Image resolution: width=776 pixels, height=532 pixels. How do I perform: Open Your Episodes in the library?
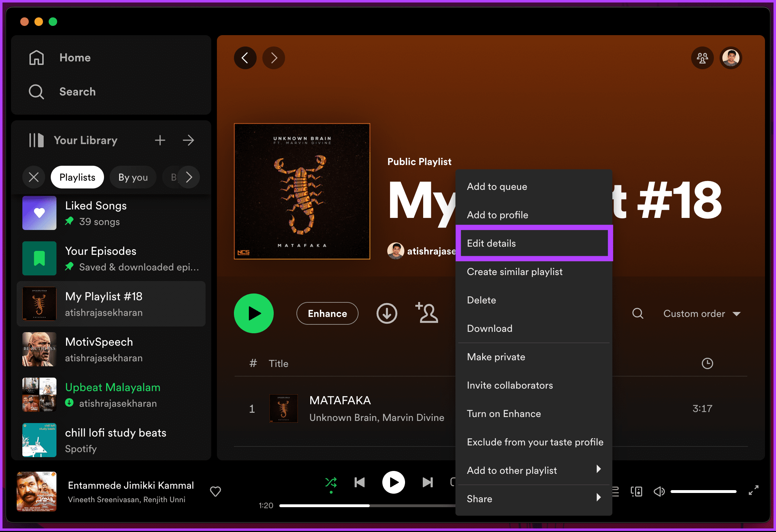tap(111, 258)
